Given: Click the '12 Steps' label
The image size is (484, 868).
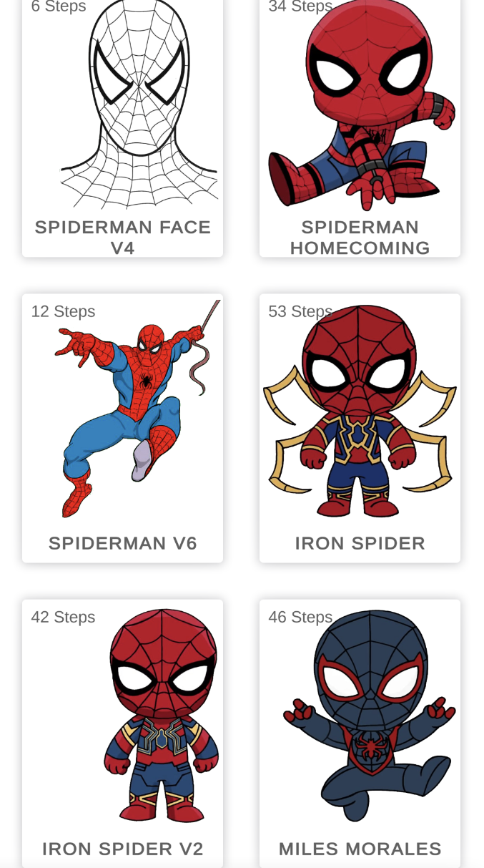Looking at the screenshot, I should (x=63, y=311).
